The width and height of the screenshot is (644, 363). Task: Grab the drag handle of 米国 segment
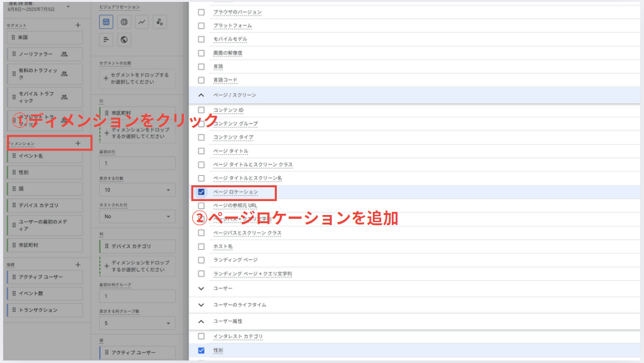[x=13, y=37]
